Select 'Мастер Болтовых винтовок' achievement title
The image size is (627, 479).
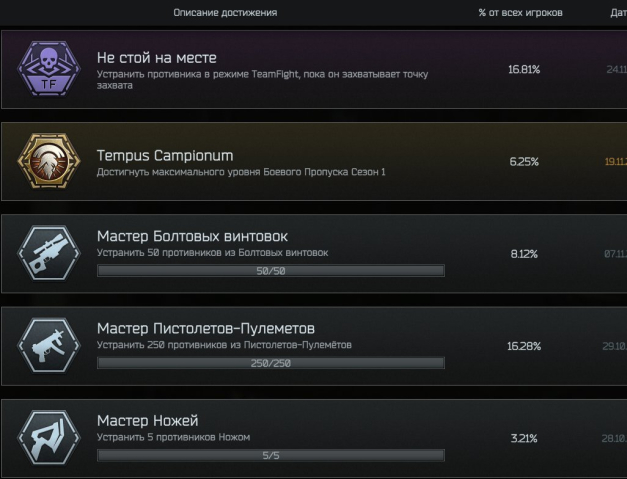[x=192, y=236]
